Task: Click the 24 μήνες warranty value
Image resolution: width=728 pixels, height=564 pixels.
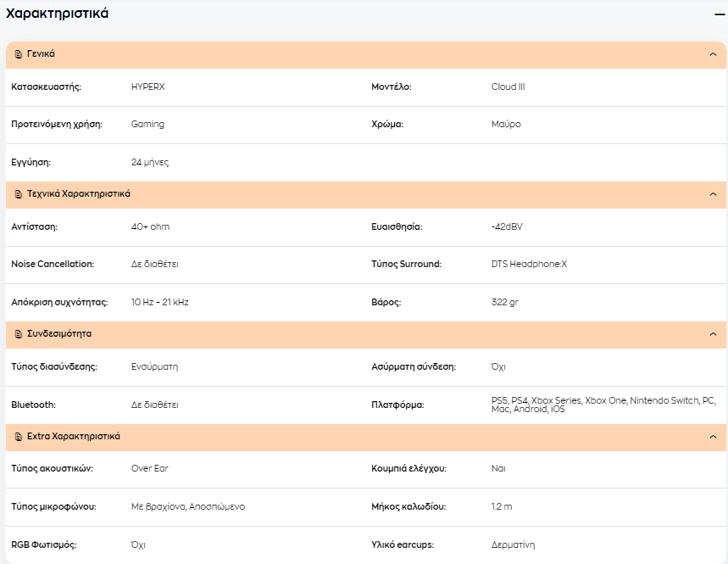Action: coord(149,162)
